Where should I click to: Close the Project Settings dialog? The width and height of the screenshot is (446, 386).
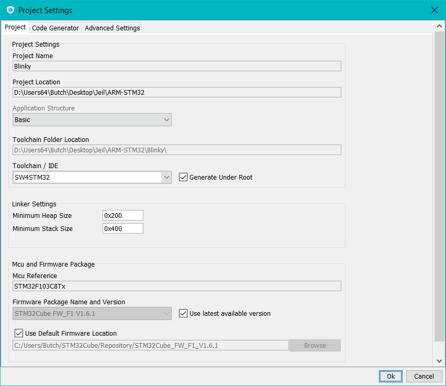tap(434, 10)
